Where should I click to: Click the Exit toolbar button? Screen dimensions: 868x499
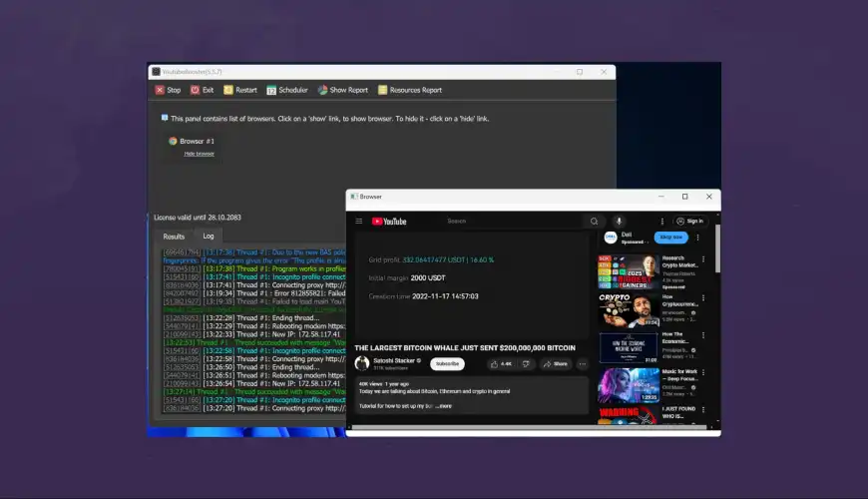coord(203,90)
